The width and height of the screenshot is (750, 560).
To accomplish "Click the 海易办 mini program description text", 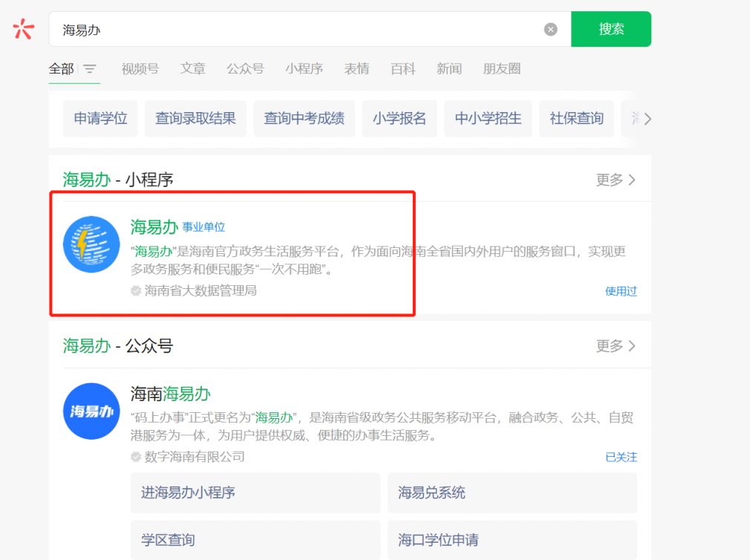I will click(x=378, y=260).
